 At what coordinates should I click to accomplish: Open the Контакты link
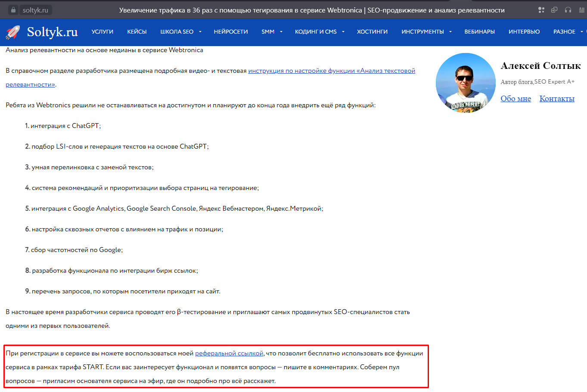(557, 99)
